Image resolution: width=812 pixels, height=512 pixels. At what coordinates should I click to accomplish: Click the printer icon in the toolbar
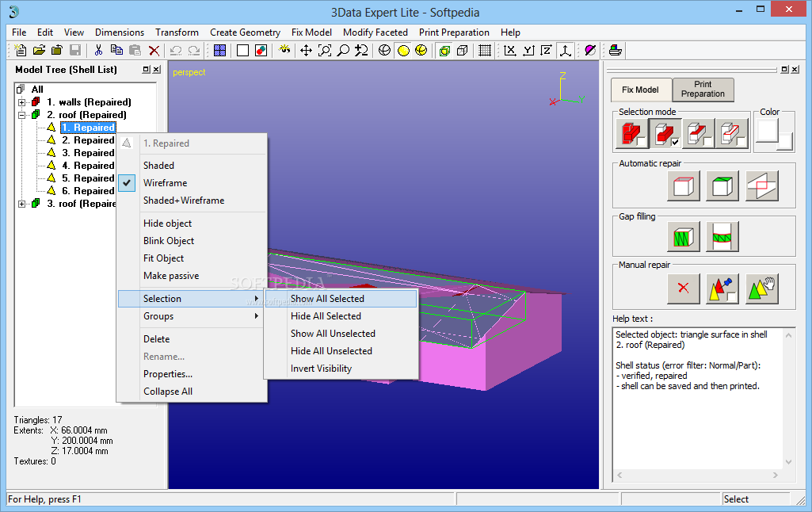tap(616, 50)
